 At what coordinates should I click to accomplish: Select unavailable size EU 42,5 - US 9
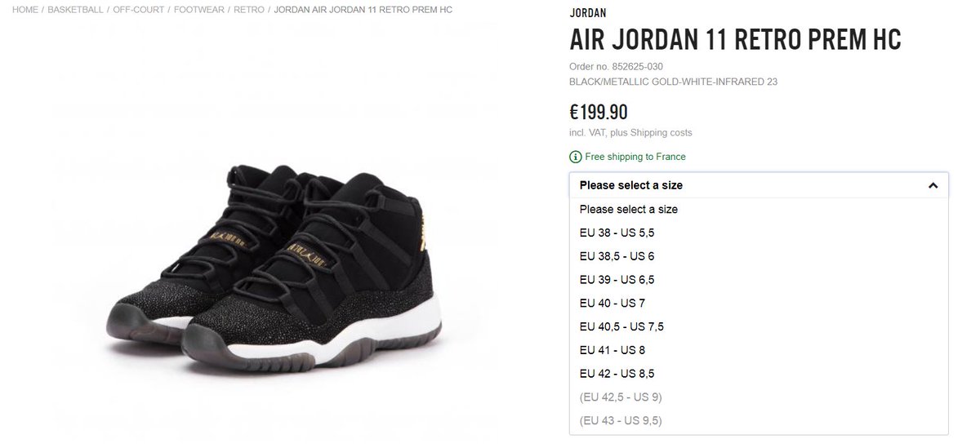(759, 397)
